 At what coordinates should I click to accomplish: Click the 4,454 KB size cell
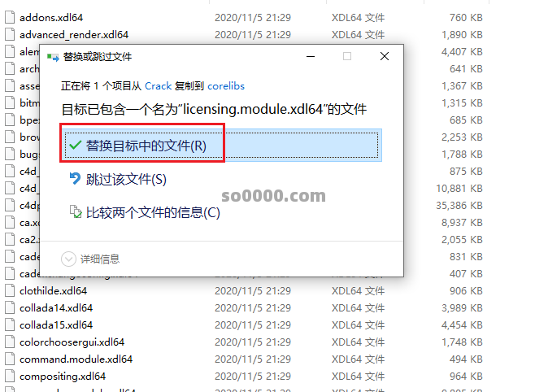462,324
